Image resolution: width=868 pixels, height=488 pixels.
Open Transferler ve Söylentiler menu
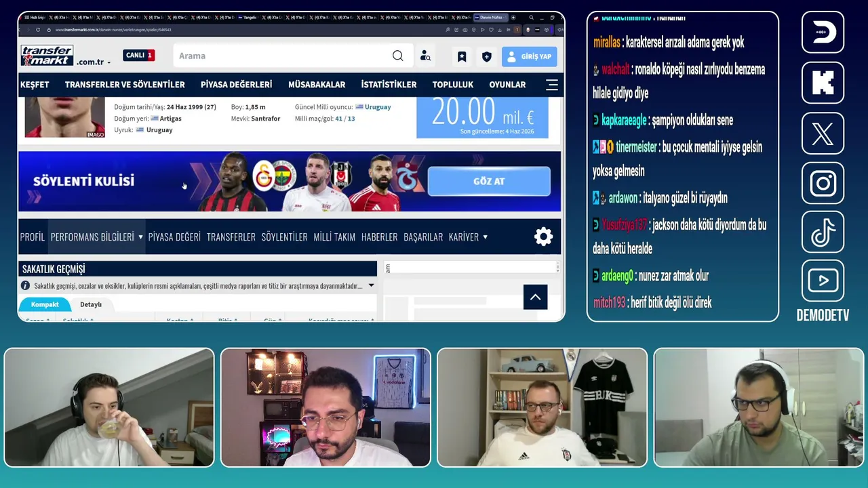point(125,85)
